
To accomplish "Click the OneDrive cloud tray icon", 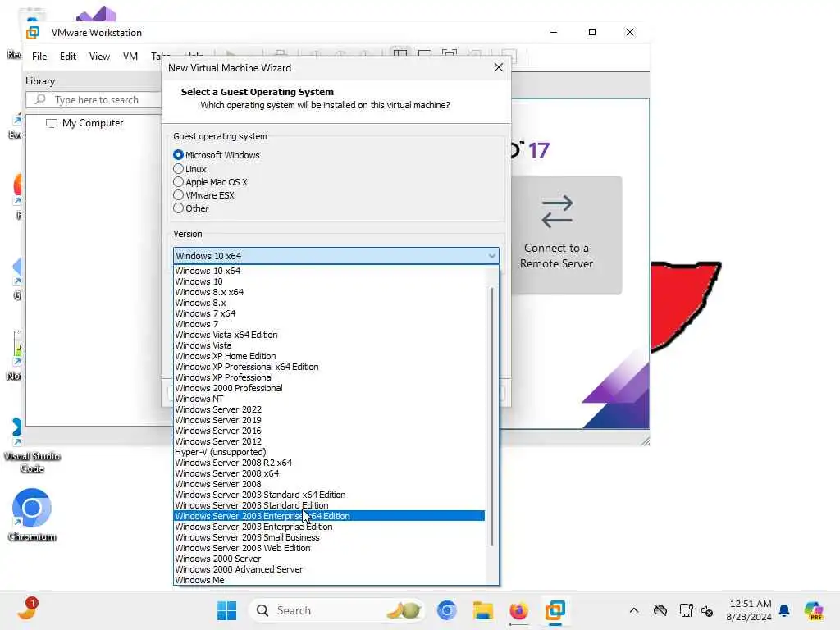I will (660, 610).
